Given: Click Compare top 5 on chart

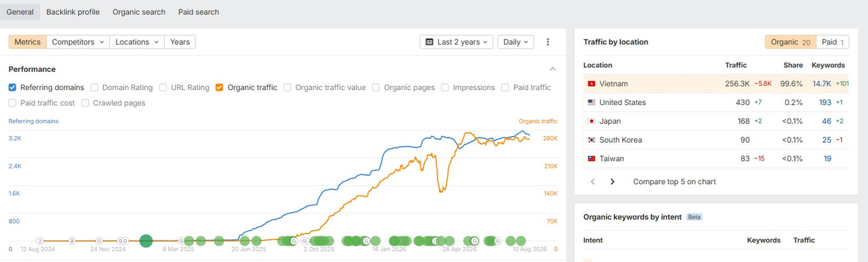Looking at the screenshot, I should coord(675,181).
